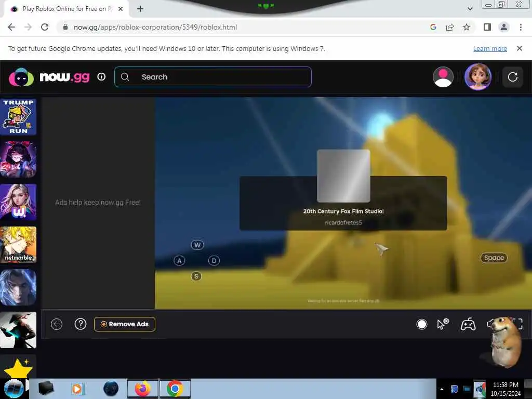Click the ricardofretes5 creator name
Screen dimensions: 532x399
(x=343, y=222)
